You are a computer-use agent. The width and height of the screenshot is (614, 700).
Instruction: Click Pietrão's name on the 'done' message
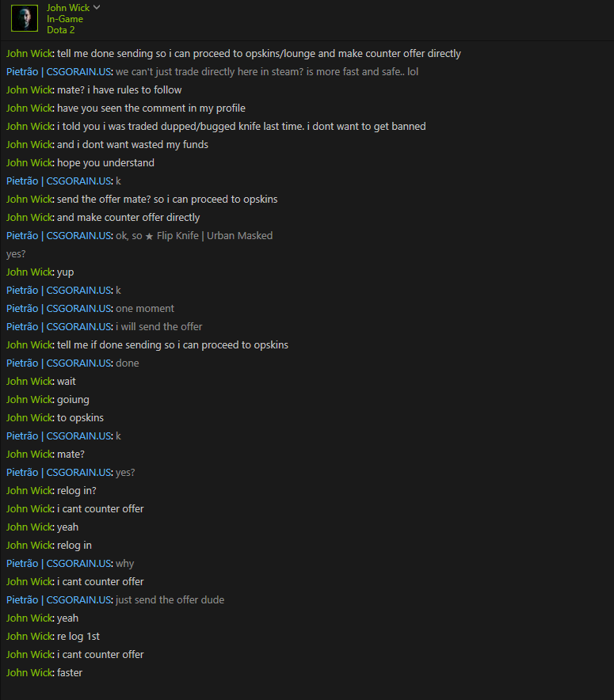coord(59,363)
